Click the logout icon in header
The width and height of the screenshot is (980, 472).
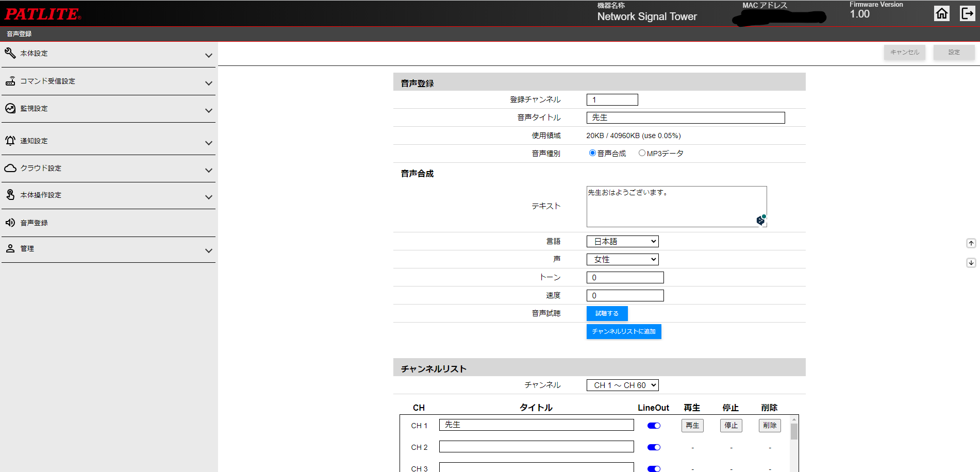(967, 13)
